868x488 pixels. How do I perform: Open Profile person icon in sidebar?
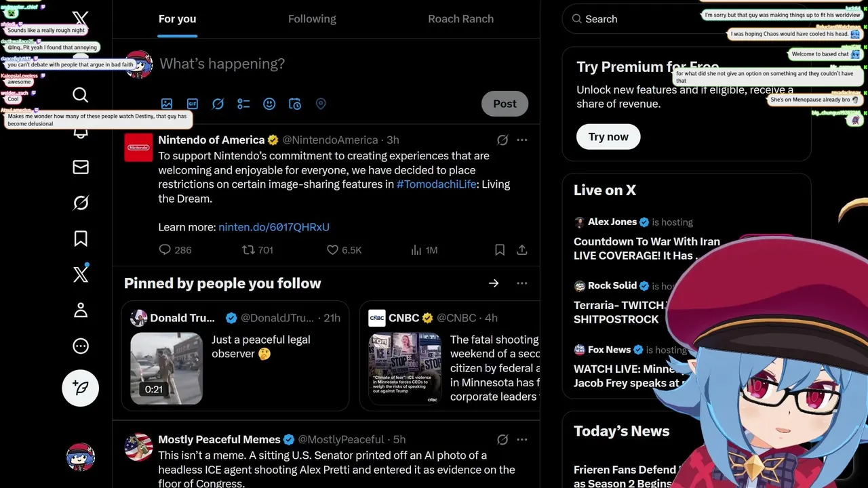pos(80,310)
